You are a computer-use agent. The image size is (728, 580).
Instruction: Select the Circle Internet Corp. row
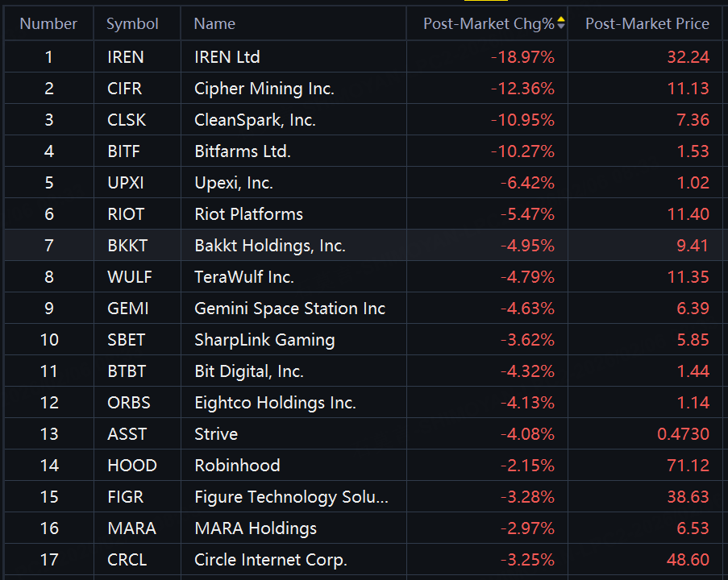click(x=271, y=560)
